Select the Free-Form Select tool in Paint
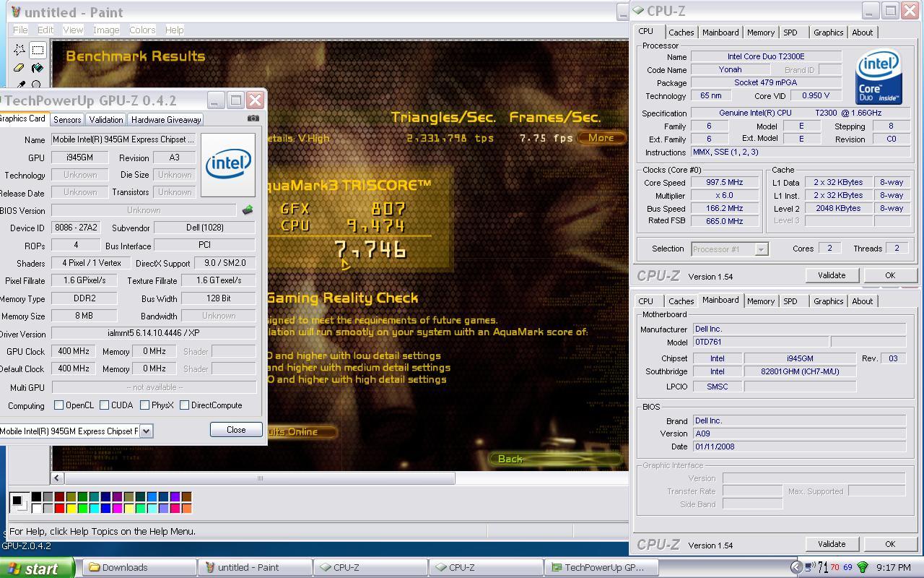The height and width of the screenshot is (578, 924). pyautogui.click(x=19, y=50)
